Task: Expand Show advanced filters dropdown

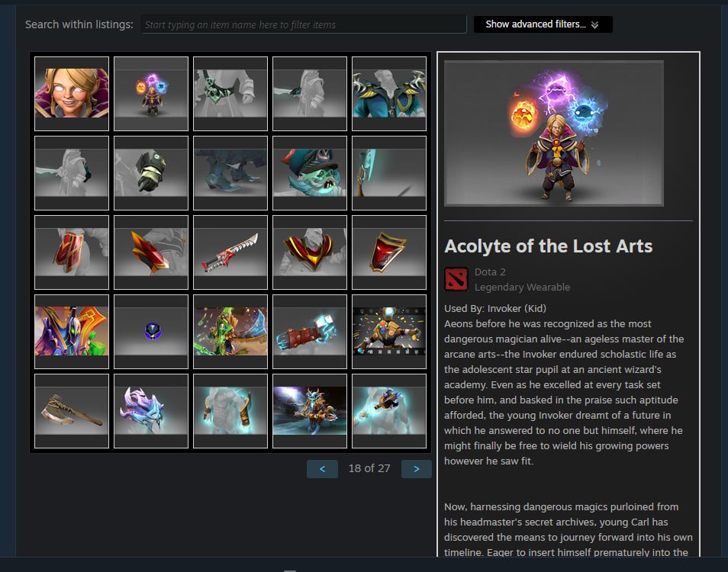Action: click(543, 24)
